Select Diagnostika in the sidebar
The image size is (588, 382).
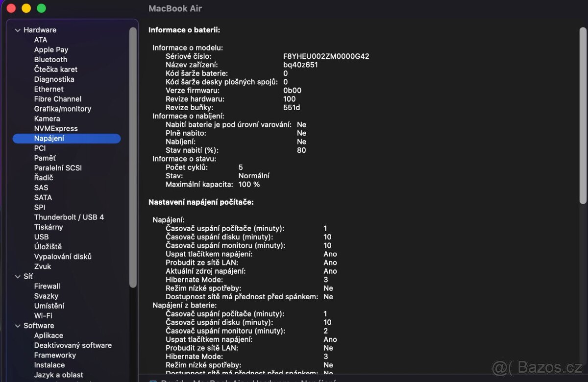54,79
